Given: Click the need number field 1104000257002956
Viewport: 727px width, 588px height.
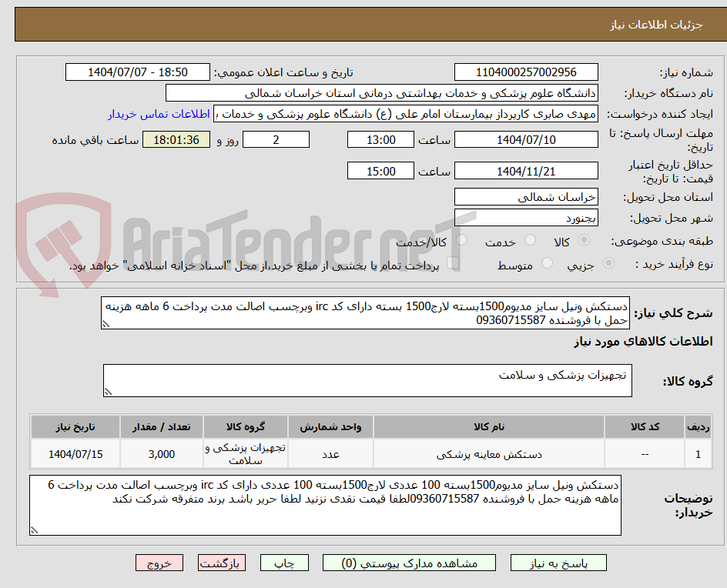Looking at the screenshot, I should tap(527, 72).
